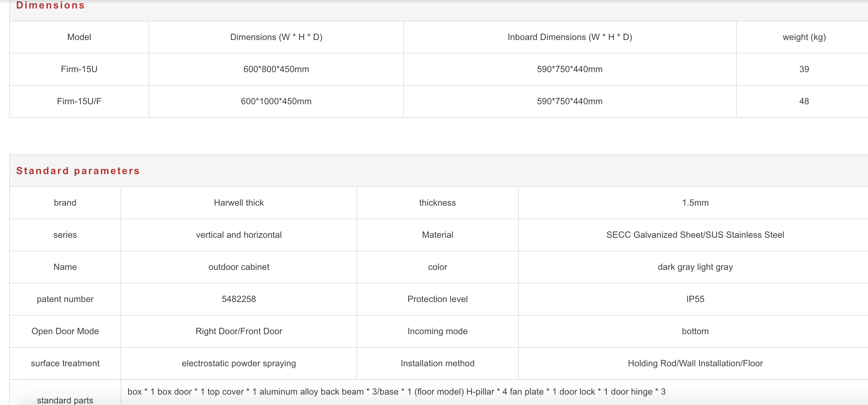Select the dark gray light gray cell
The height and width of the screenshot is (405, 868).
695,267
